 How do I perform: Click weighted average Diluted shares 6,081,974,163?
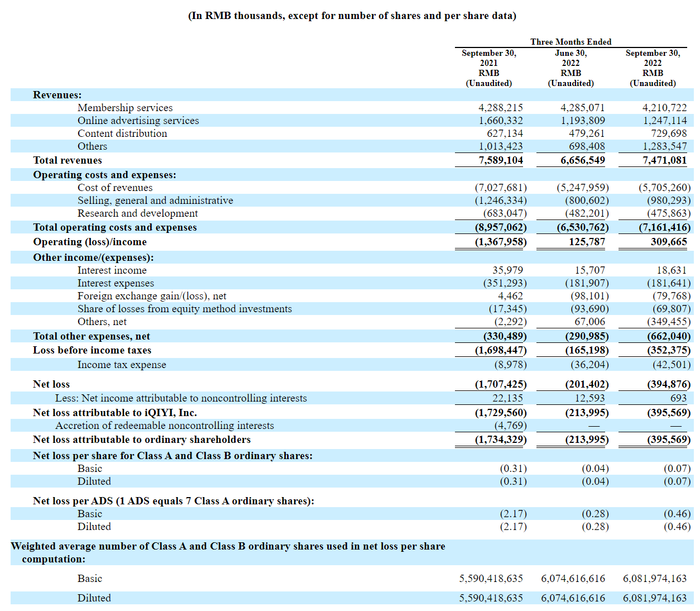tap(655, 598)
